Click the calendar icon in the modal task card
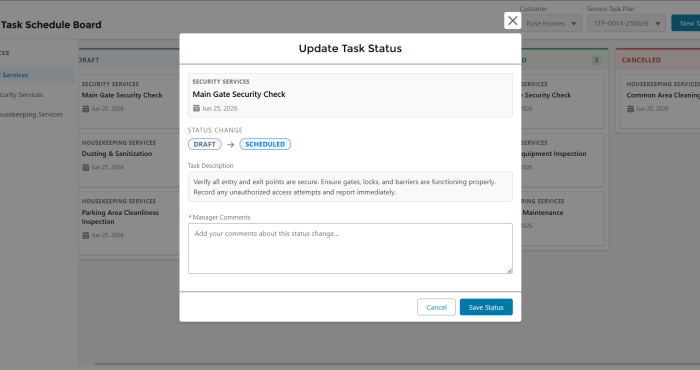This screenshot has width=700, height=370. click(x=196, y=108)
